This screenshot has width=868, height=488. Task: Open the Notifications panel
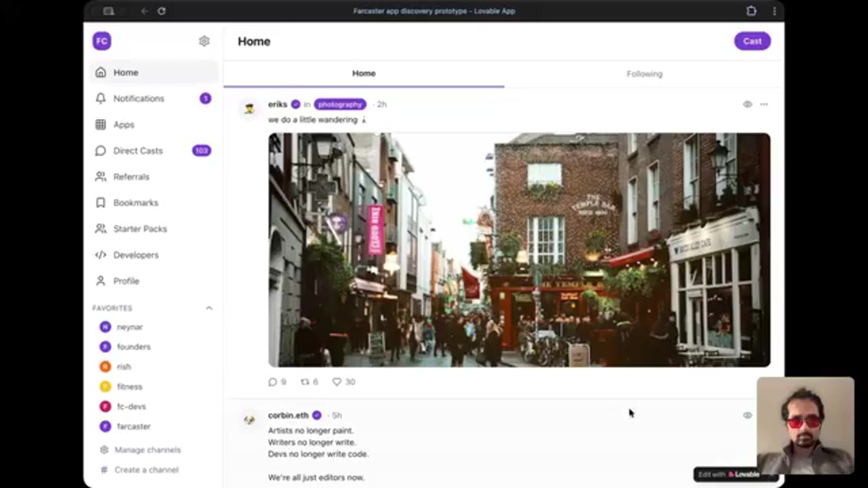(x=138, y=99)
